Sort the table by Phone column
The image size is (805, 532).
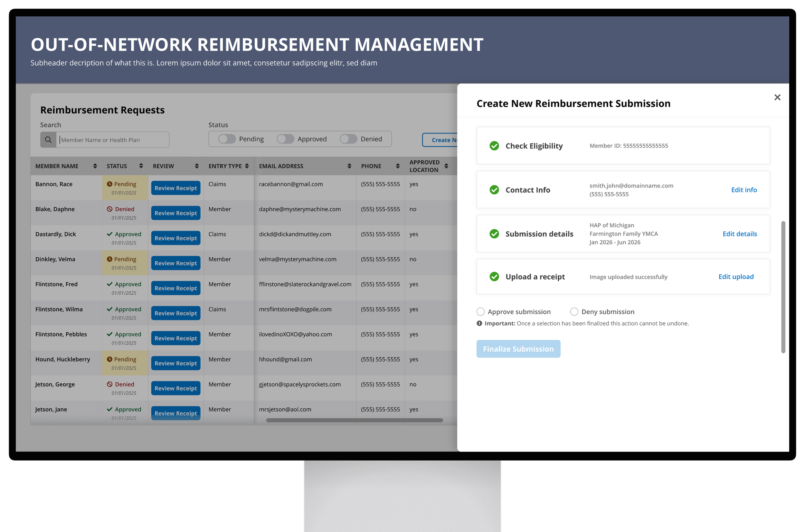[x=398, y=166]
